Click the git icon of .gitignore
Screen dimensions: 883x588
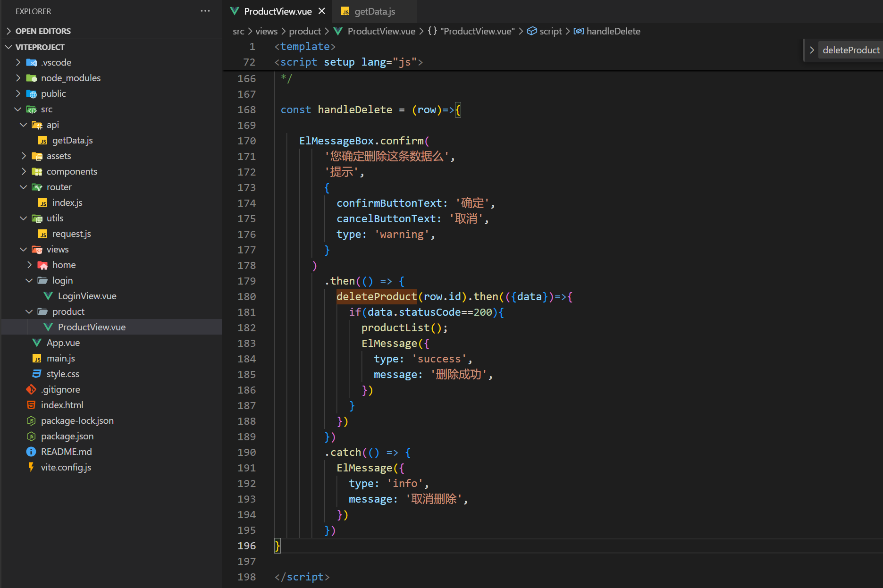point(31,389)
